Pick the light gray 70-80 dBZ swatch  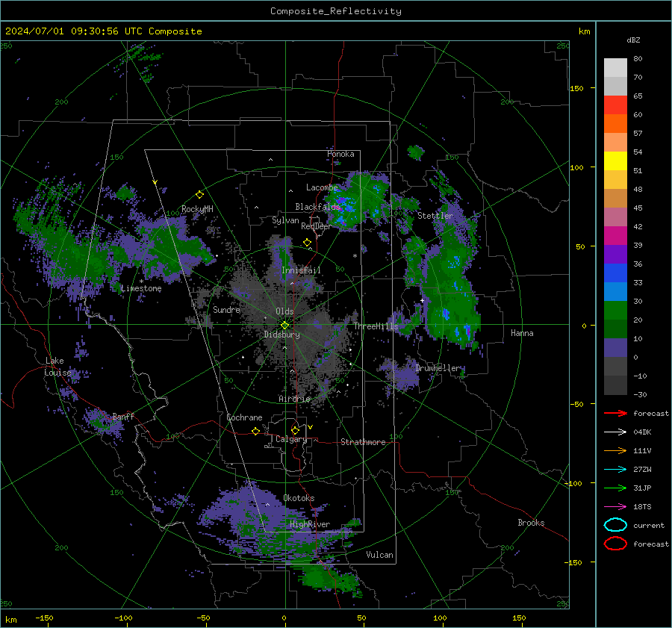click(x=615, y=68)
